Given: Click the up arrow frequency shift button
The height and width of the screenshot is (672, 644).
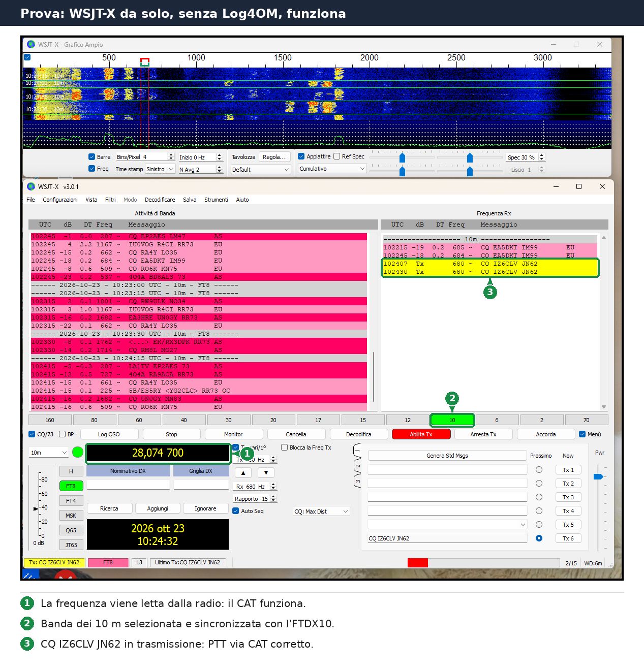Looking at the screenshot, I should [x=243, y=472].
